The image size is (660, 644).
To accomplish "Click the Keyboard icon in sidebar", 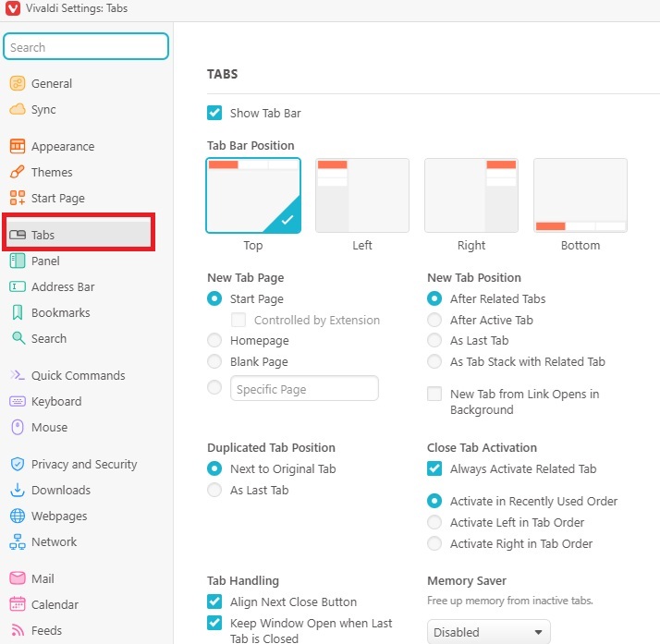I will 18,401.
